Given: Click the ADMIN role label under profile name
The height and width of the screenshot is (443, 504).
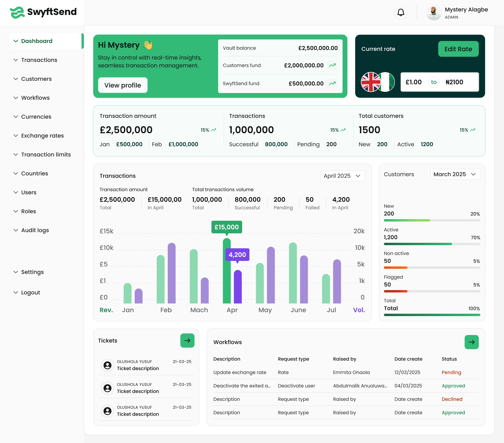Looking at the screenshot, I should point(451,17).
